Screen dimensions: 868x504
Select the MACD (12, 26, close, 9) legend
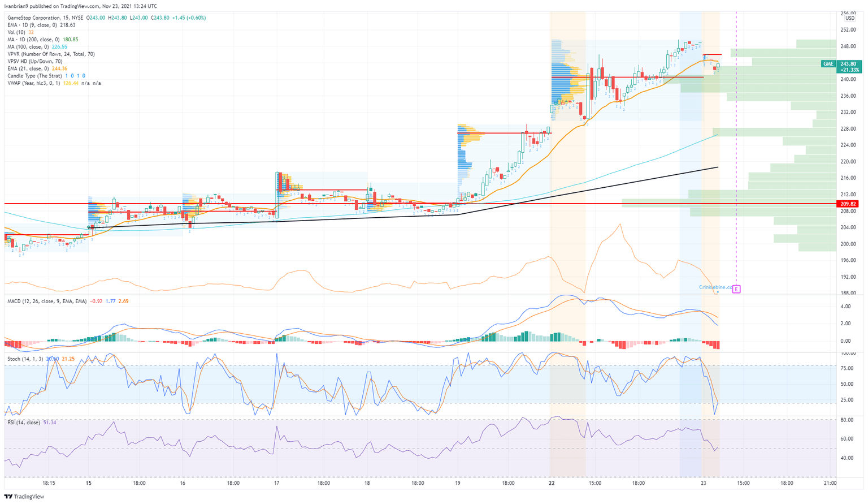tap(68, 301)
